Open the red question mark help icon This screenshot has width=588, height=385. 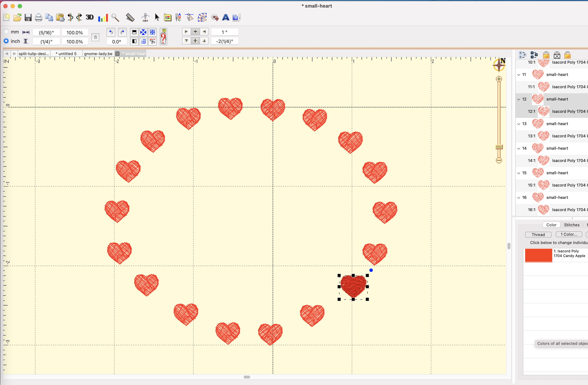point(163,37)
